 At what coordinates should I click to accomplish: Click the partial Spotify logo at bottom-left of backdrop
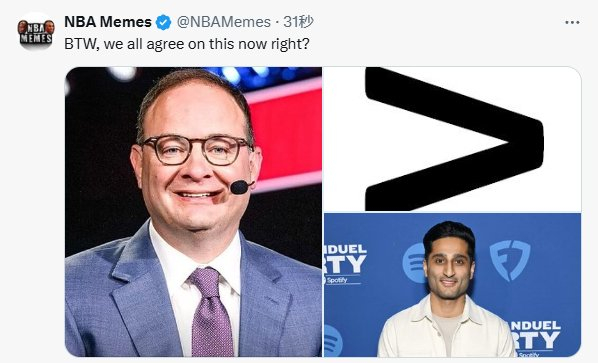click(x=333, y=340)
